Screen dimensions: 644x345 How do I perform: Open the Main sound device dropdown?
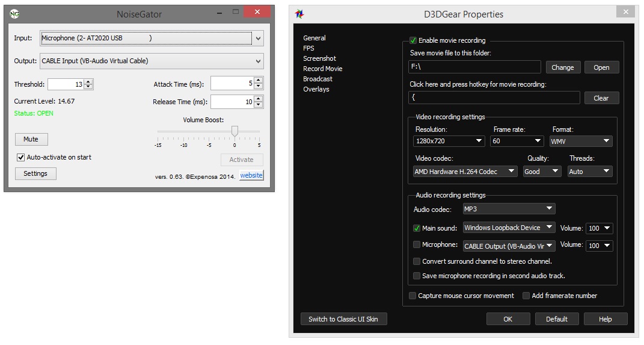point(509,228)
